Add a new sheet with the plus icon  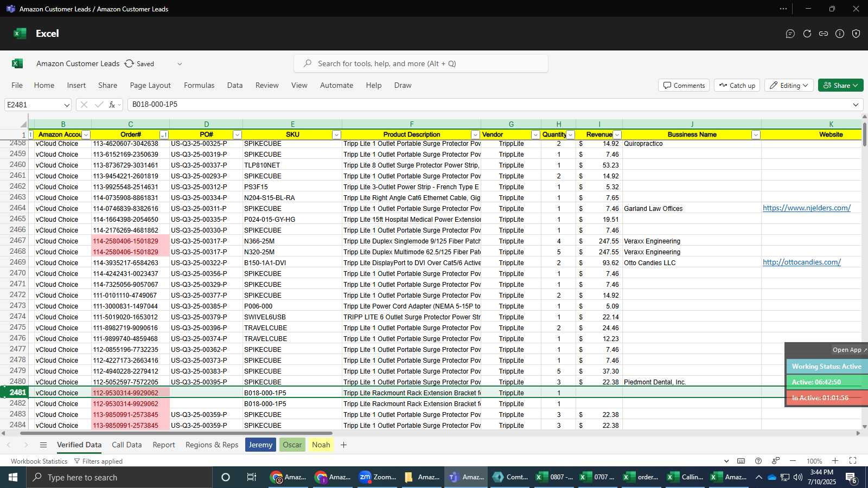click(343, 445)
